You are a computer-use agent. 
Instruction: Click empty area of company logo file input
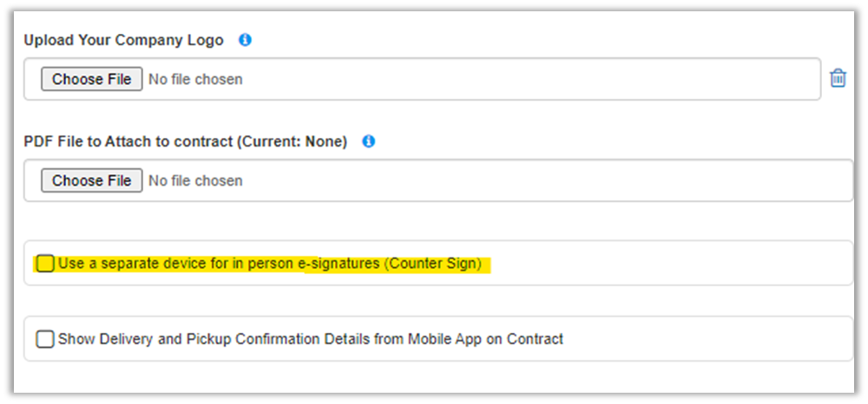pyautogui.click(x=521, y=80)
